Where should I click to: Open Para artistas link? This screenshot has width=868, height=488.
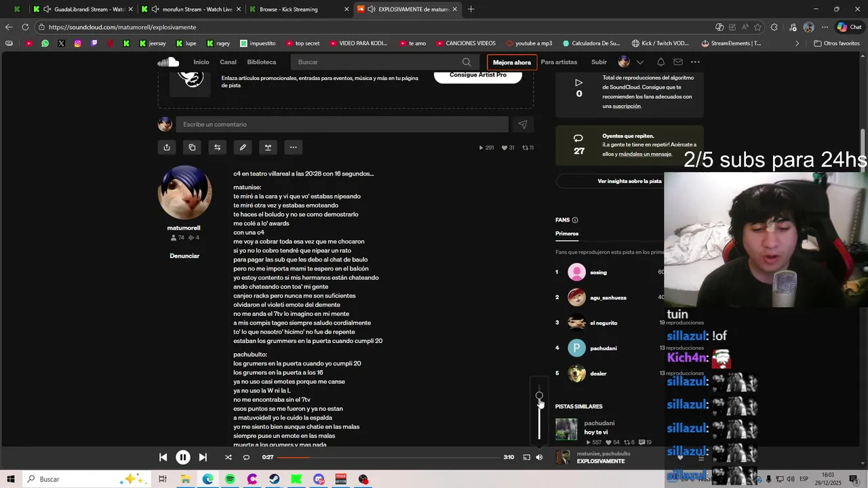pos(559,62)
